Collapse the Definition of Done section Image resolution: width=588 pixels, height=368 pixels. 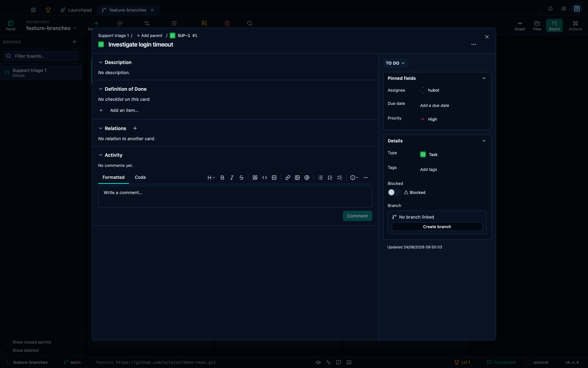click(101, 89)
